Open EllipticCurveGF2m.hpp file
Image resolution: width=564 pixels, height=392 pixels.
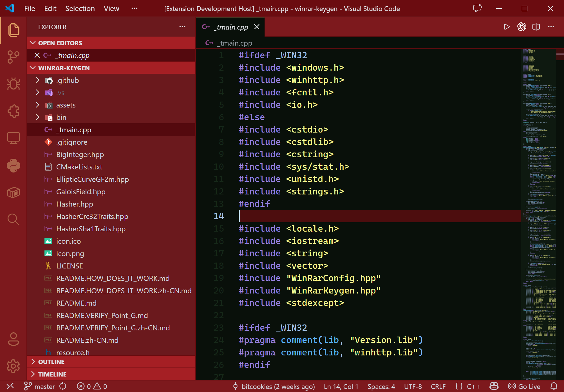(x=111, y=179)
